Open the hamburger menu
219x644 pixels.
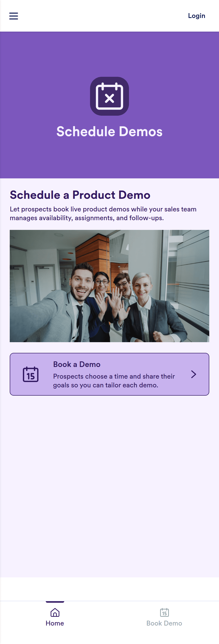click(14, 16)
